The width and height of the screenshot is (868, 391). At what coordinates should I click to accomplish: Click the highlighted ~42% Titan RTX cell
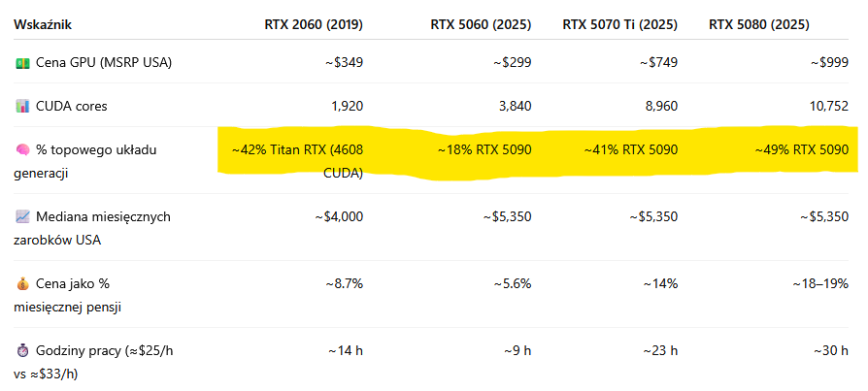click(x=297, y=161)
